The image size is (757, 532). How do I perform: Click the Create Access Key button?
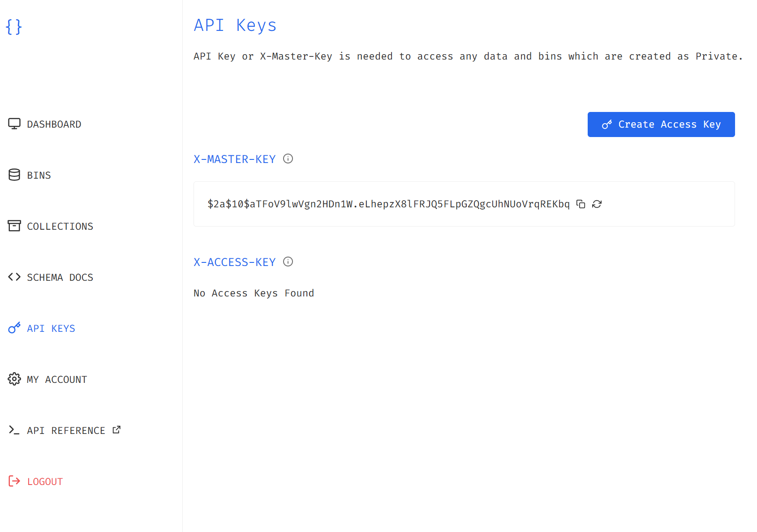click(661, 124)
